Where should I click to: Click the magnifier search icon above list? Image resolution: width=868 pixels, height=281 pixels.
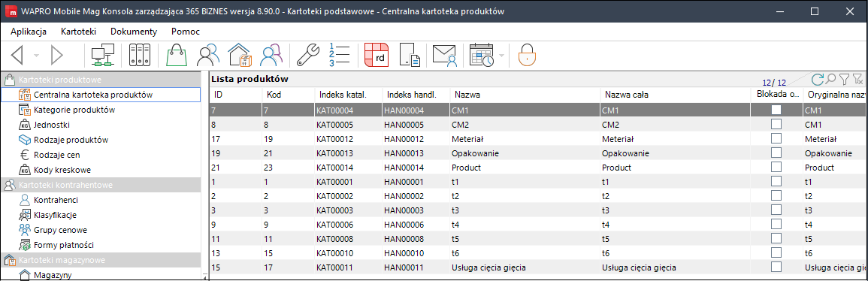tap(831, 79)
